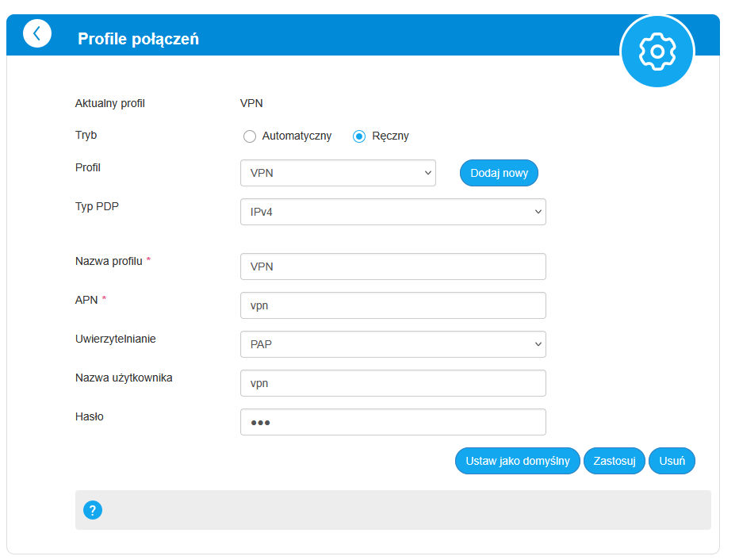
Task: Click the back arrow icon
Action: pyautogui.click(x=37, y=33)
